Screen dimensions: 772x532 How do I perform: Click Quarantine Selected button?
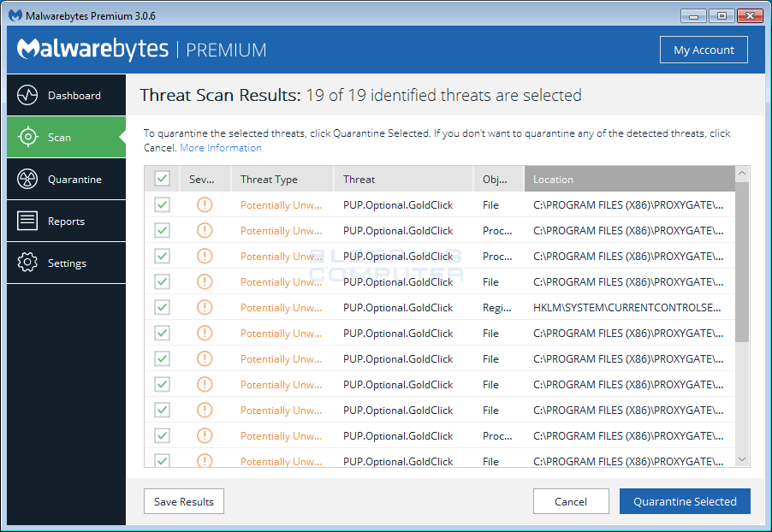[685, 501]
